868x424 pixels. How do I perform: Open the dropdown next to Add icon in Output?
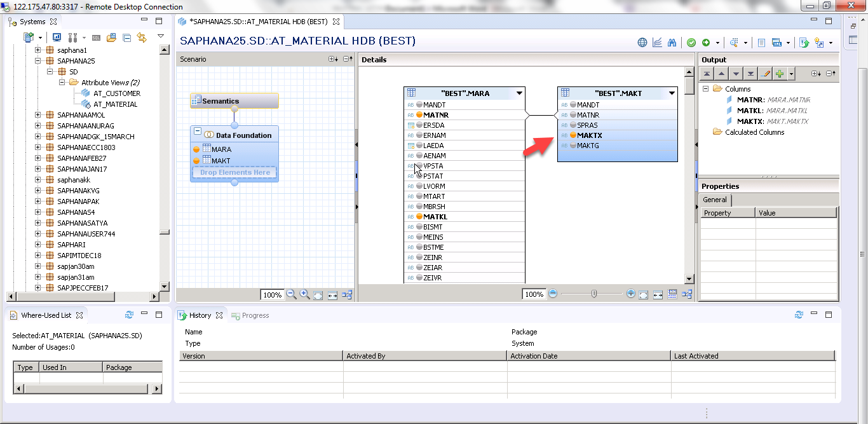tap(791, 74)
